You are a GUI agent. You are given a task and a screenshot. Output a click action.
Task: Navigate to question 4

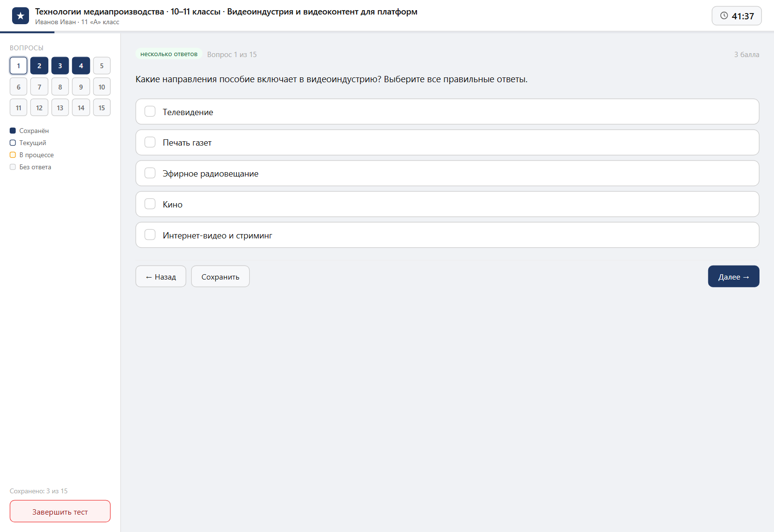pos(81,66)
